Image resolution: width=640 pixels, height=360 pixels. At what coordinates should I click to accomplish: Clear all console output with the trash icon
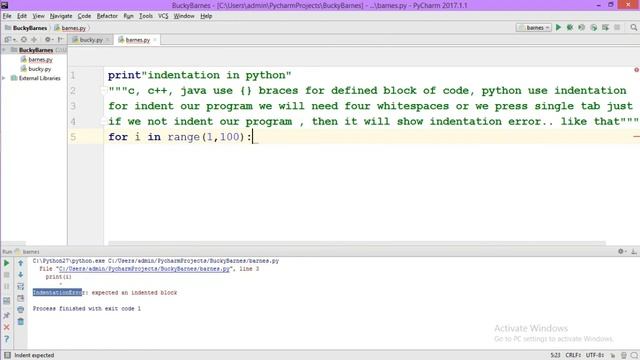[x=20, y=322]
